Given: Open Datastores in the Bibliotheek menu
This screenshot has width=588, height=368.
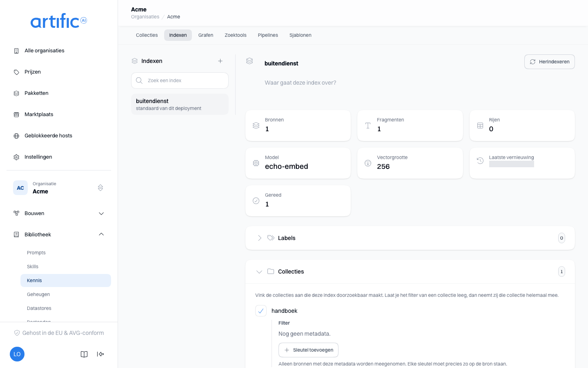Looking at the screenshot, I should coord(66,308).
